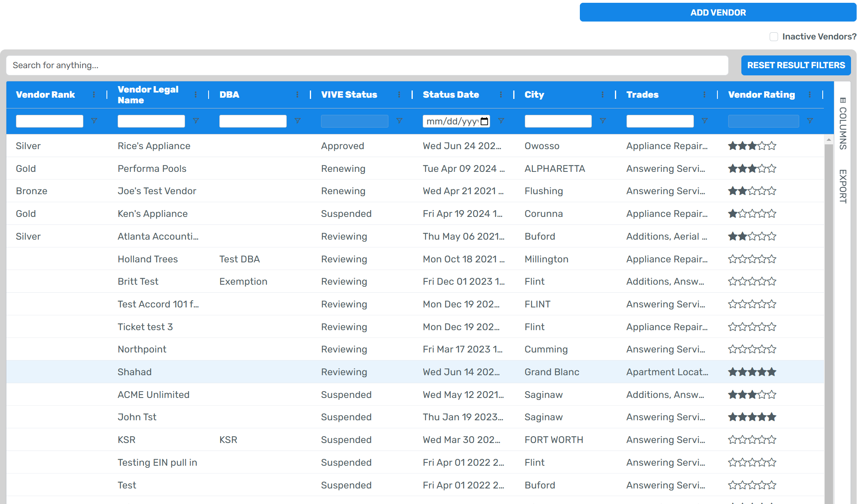Open Vendor Rating column menu icon

[810, 94]
